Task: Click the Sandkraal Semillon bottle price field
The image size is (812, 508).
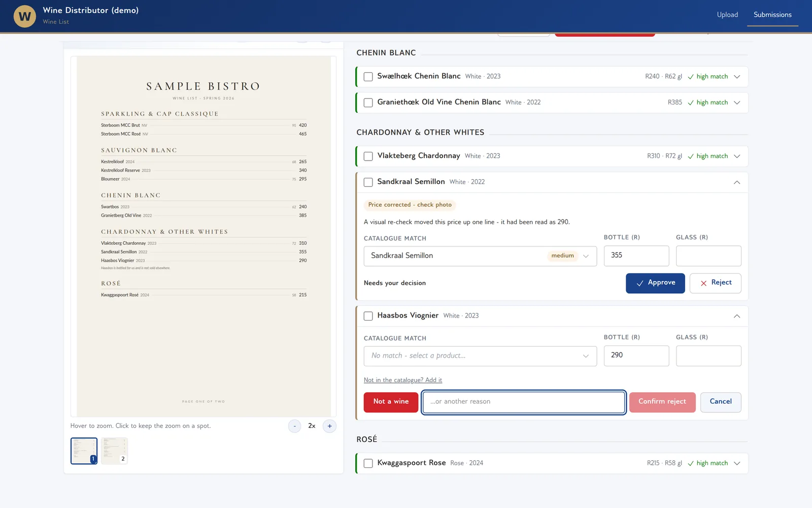Action: coord(636,256)
